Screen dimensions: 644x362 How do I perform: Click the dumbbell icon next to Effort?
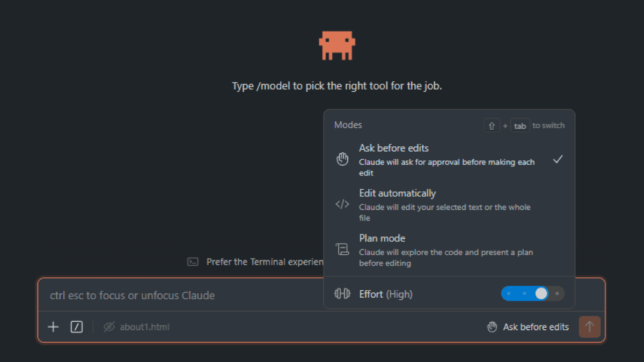(x=342, y=294)
